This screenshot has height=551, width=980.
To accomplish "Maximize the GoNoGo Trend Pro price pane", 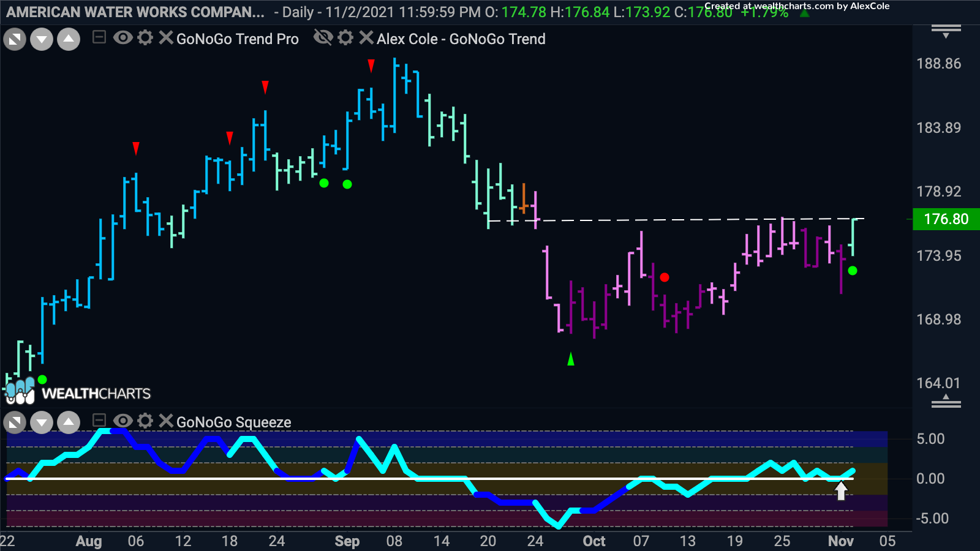I will tap(15, 40).
